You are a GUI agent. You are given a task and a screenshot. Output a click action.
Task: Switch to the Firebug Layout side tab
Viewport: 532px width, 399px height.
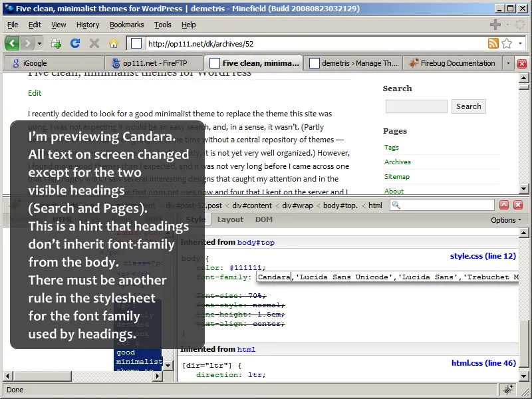(230, 219)
